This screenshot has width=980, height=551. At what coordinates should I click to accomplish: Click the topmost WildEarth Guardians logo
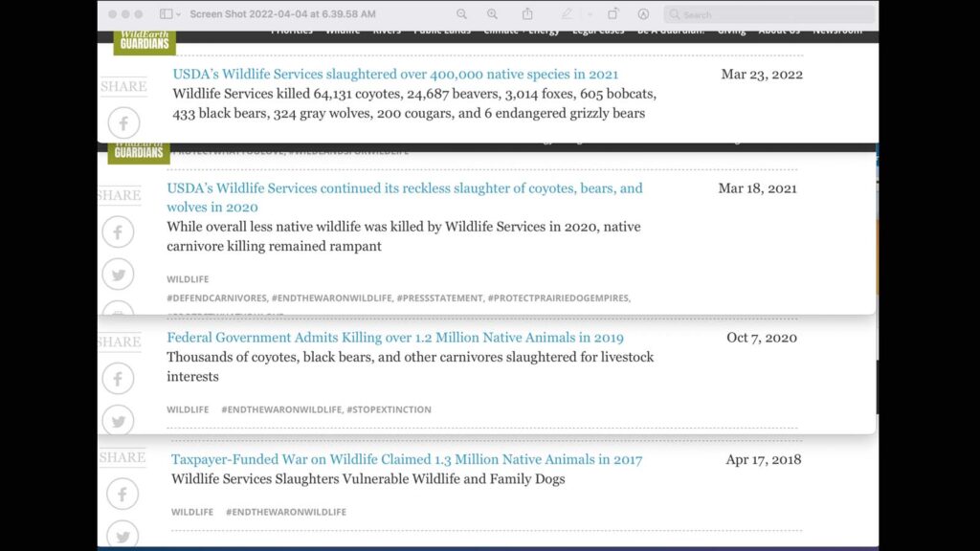coord(145,42)
